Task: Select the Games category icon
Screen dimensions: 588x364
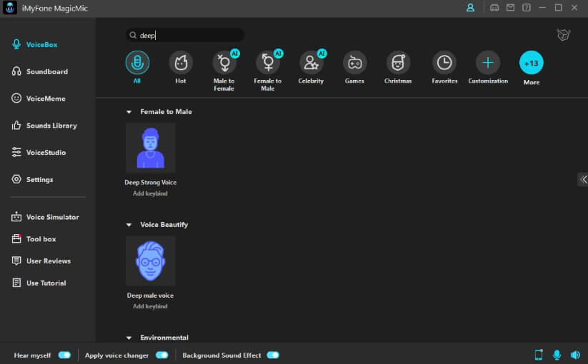Action: click(x=355, y=63)
